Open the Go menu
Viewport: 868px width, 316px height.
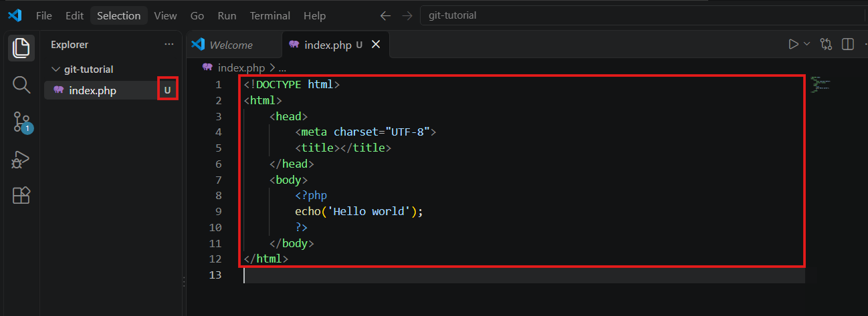(197, 15)
